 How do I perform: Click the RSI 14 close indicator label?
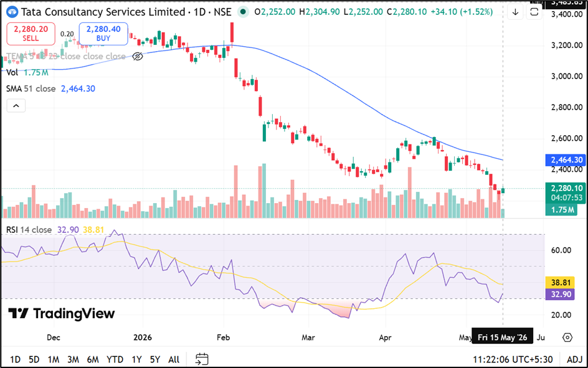[x=29, y=230]
